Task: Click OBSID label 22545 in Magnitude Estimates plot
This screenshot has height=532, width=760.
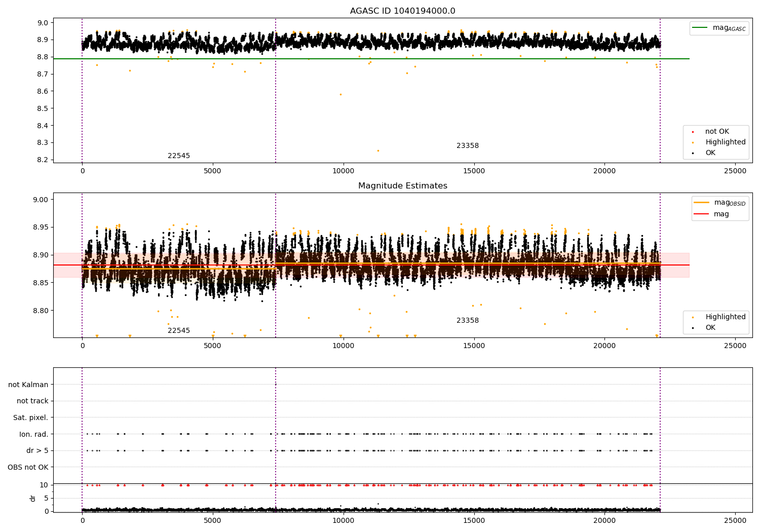Action: [179, 331]
